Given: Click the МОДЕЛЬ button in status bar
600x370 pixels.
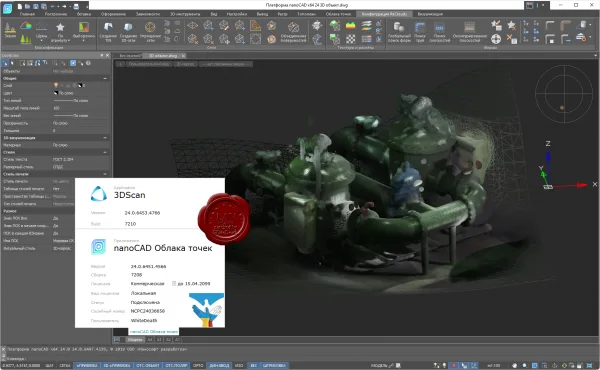Looking at the screenshot, I should tap(379, 365).
